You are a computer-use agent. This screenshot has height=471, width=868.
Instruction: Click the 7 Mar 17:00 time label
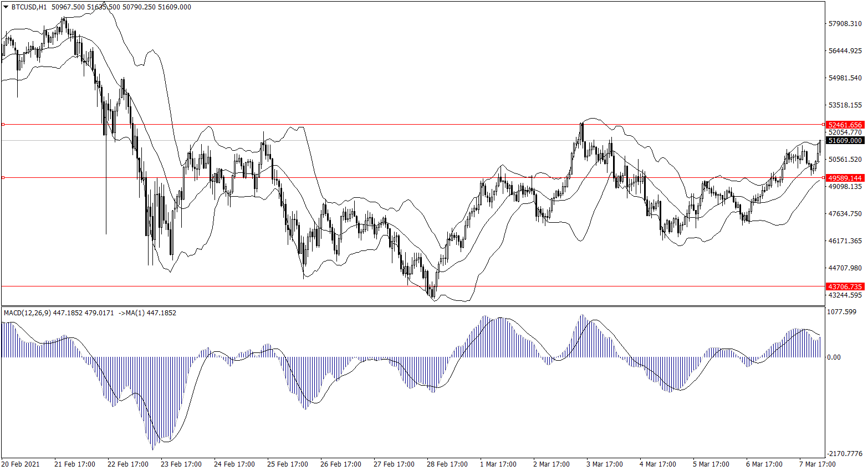817,464
